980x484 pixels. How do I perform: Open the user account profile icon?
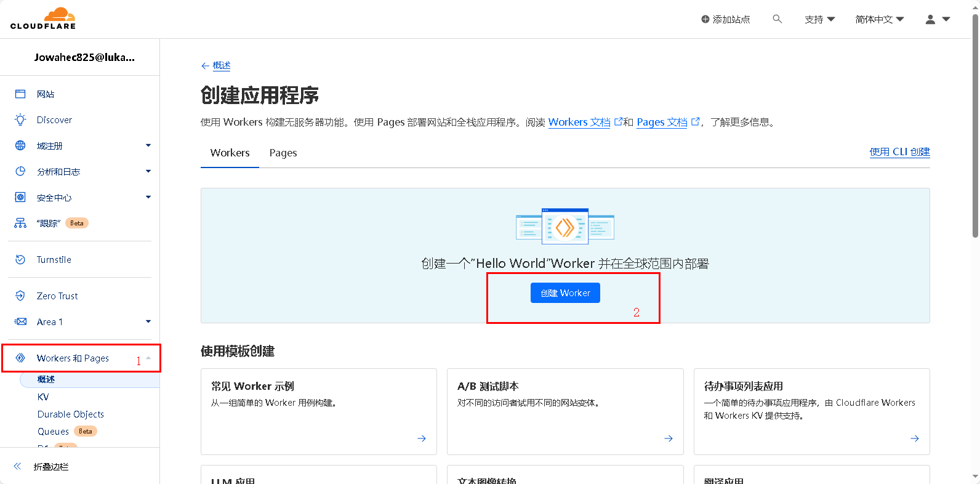pos(930,19)
